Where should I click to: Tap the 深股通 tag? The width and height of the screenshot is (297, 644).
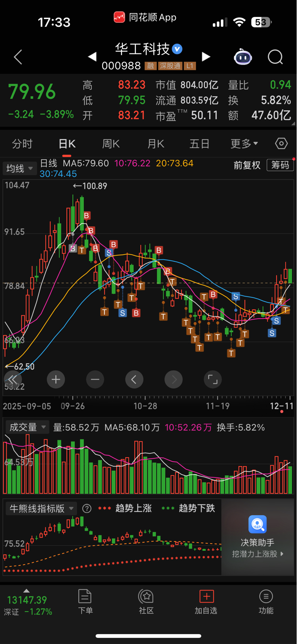tap(170, 66)
